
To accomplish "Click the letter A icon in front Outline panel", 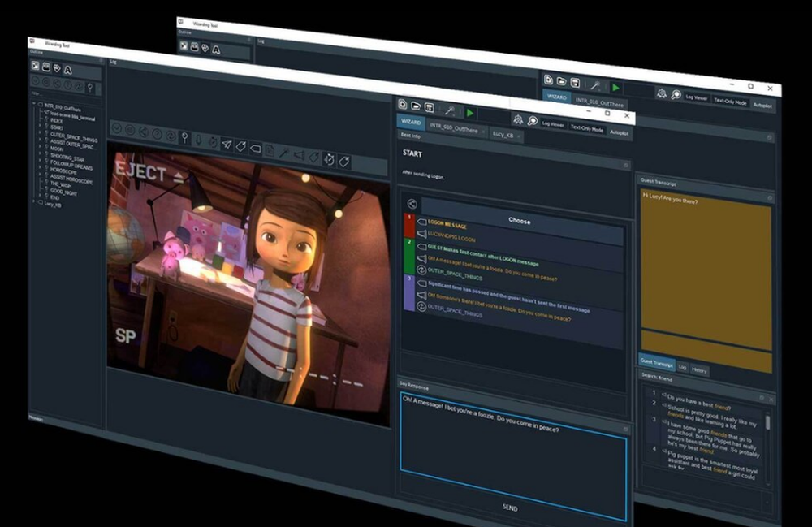I will click(x=68, y=70).
